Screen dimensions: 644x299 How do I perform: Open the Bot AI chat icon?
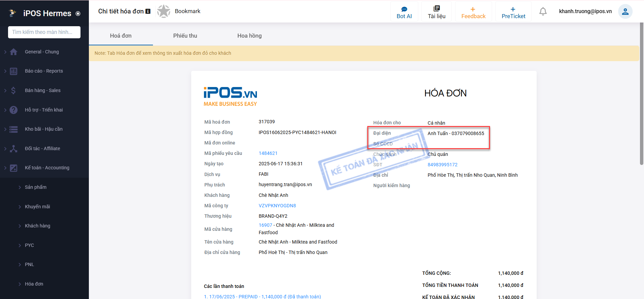pos(404,9)
